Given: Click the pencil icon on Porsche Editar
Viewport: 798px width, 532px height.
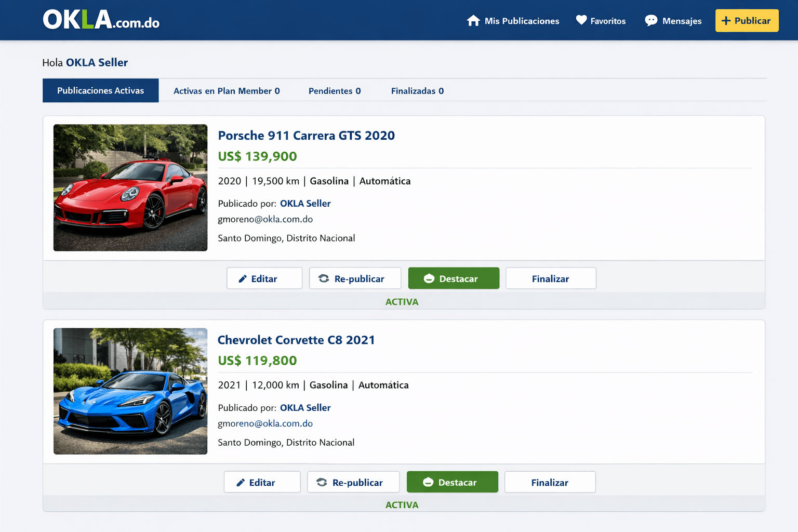Looking at the screenshot, I should click(x=243, y=279).
